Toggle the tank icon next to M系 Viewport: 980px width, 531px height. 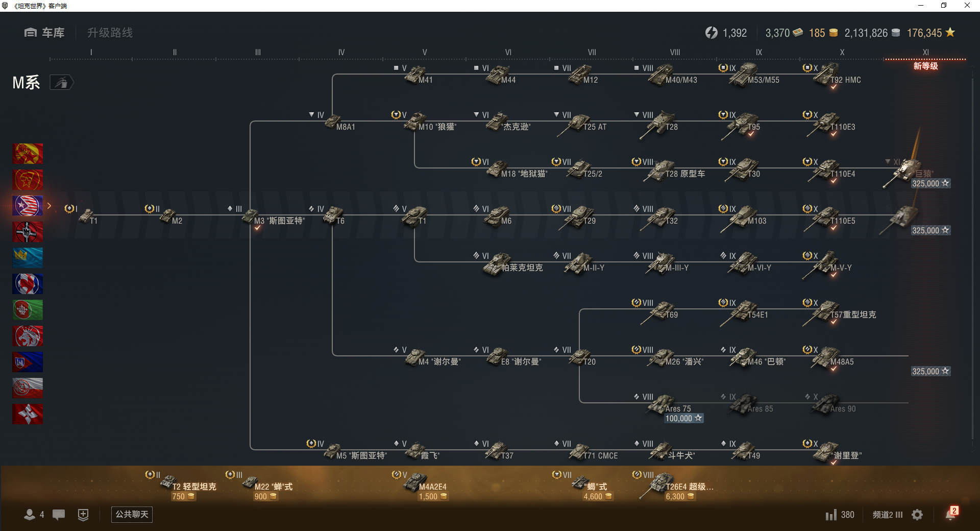pos(62,82)
